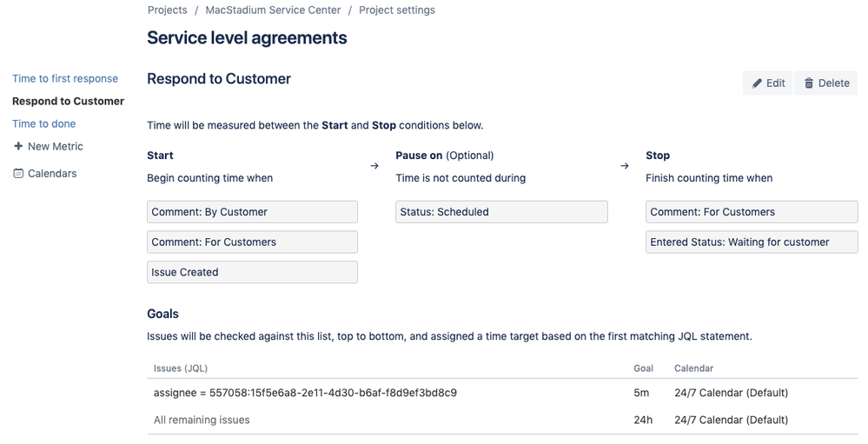This screenshot has width=868, height=444.
Task: Select the Respond to Customer metric
Action: pyautogui.click(x=68, y=101)
